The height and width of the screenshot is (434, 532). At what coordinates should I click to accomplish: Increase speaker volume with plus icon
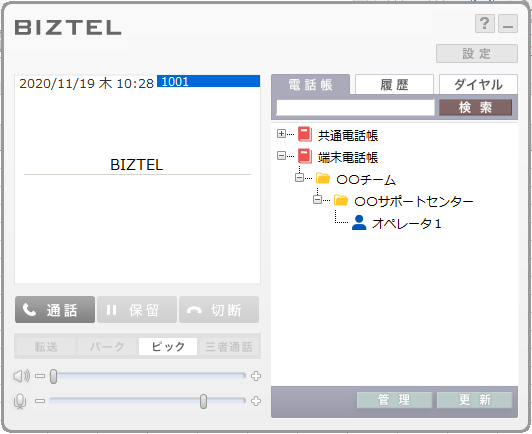(256, 376)
